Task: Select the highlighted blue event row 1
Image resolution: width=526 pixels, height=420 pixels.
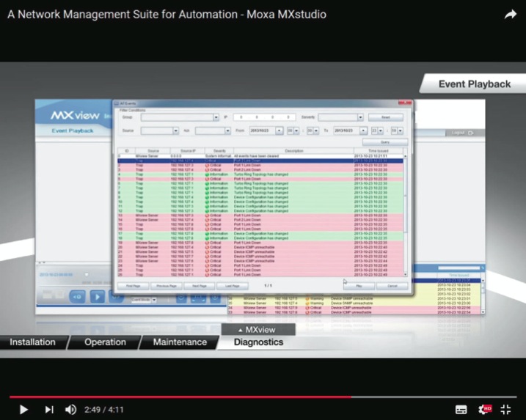Action: (x=260, y=161)
